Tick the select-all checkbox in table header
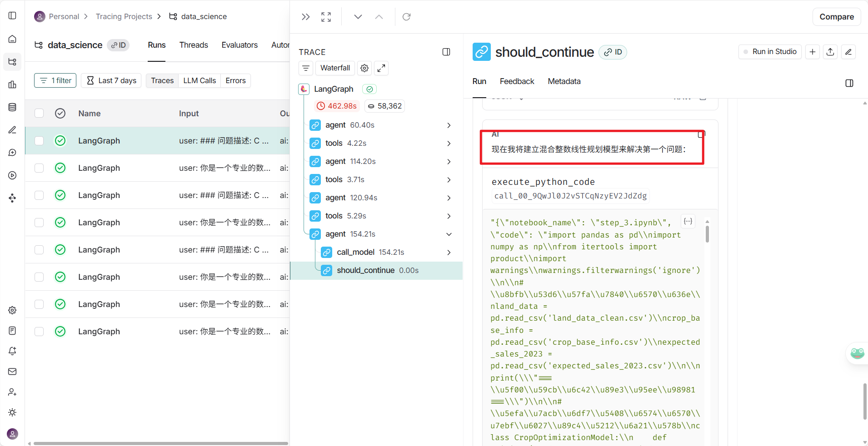 39,113
